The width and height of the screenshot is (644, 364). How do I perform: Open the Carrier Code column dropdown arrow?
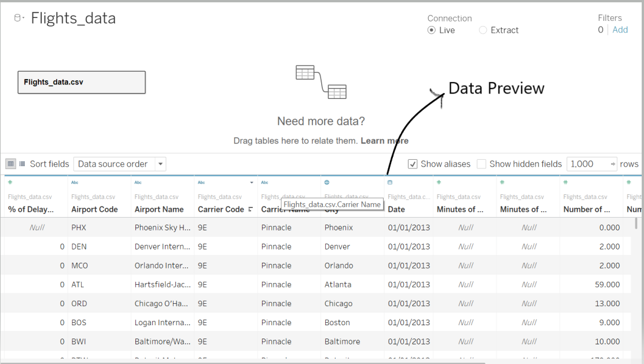(x=252, y=182)
